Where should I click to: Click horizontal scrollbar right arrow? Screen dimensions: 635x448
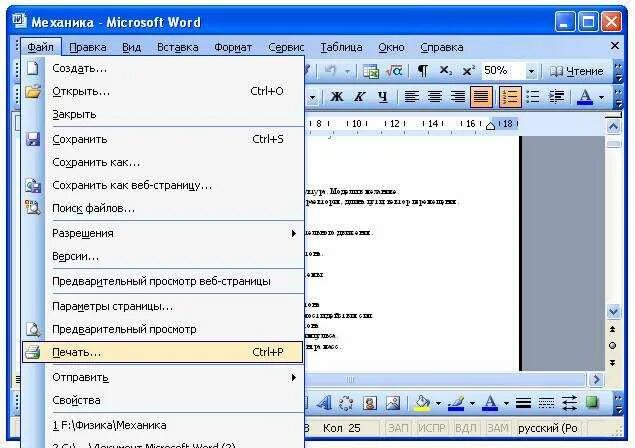596,380
